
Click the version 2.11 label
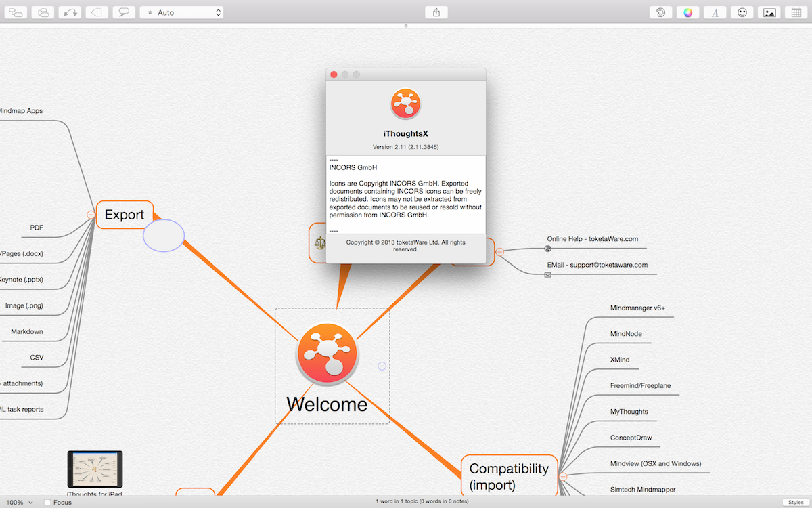coord(406,146)
